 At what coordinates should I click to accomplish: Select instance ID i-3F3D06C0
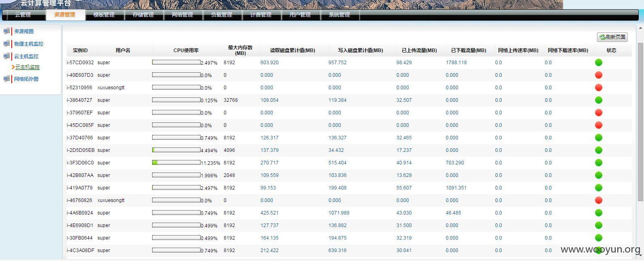point(80,163)
